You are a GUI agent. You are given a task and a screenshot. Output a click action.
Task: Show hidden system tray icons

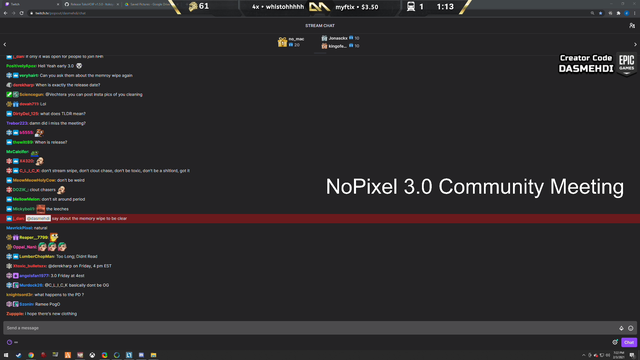[x=583, y=355]
